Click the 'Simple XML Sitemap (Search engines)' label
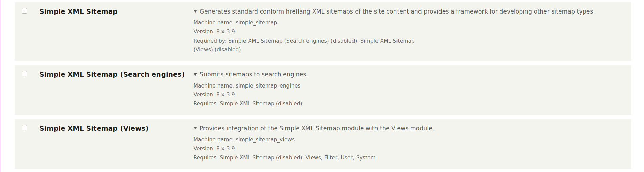 [112, 74]
